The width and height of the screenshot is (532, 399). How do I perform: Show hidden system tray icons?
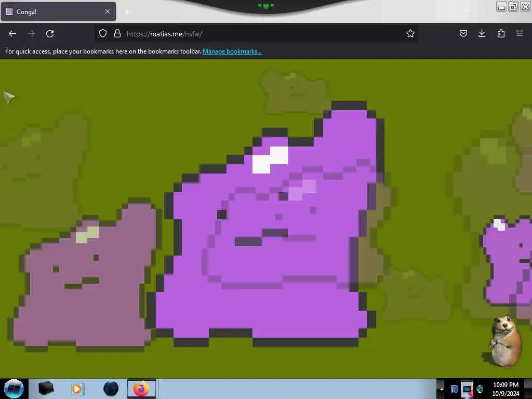pyautogui.click(x=442, y=389)
